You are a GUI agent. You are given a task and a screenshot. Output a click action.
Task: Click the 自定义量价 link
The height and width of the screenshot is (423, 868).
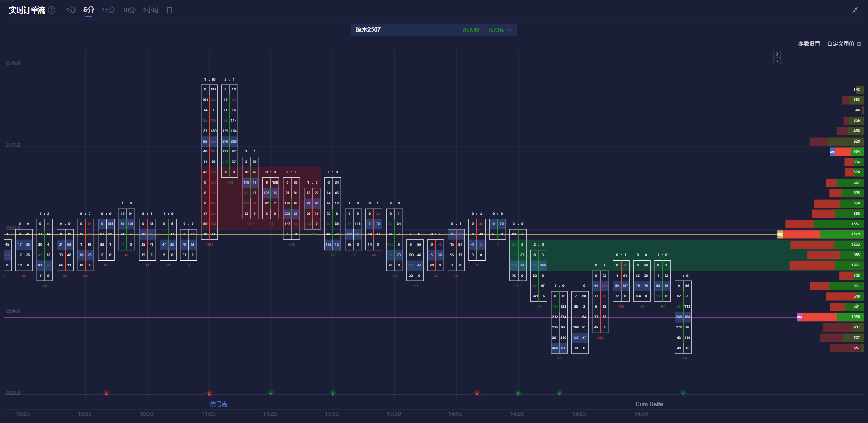840,44
